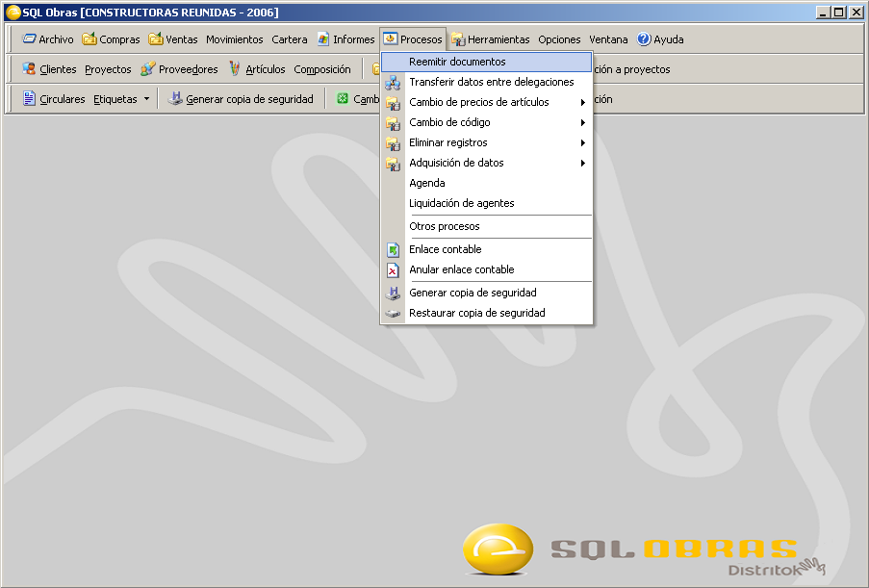Open Proveedores from the toolbar

coord(179,69)
